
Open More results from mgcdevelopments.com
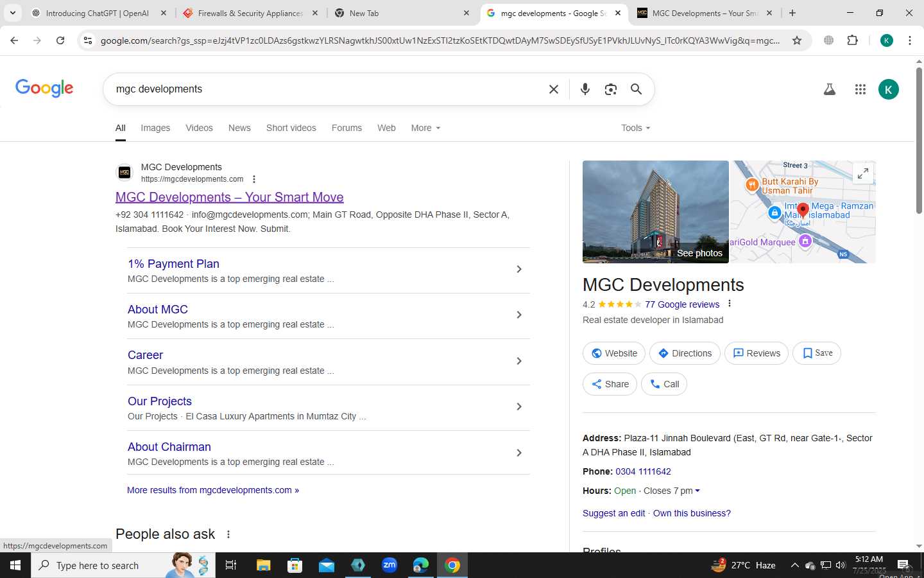point(213,490)
